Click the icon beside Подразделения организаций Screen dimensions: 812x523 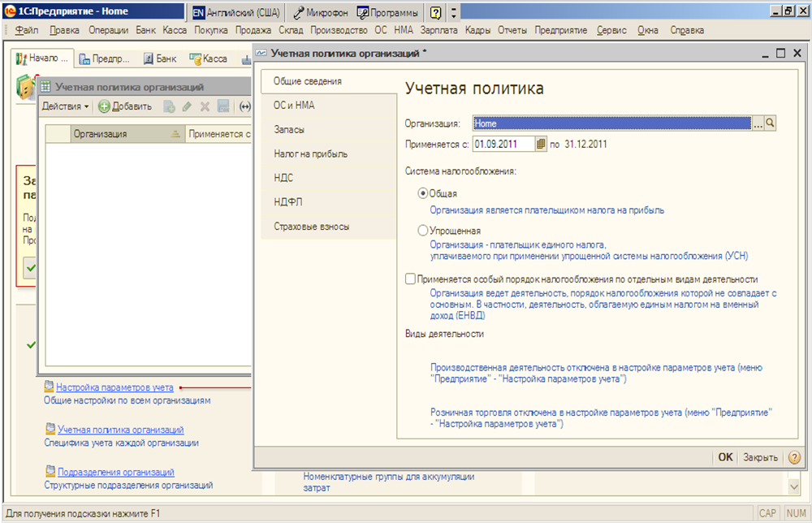pos(50,471)
